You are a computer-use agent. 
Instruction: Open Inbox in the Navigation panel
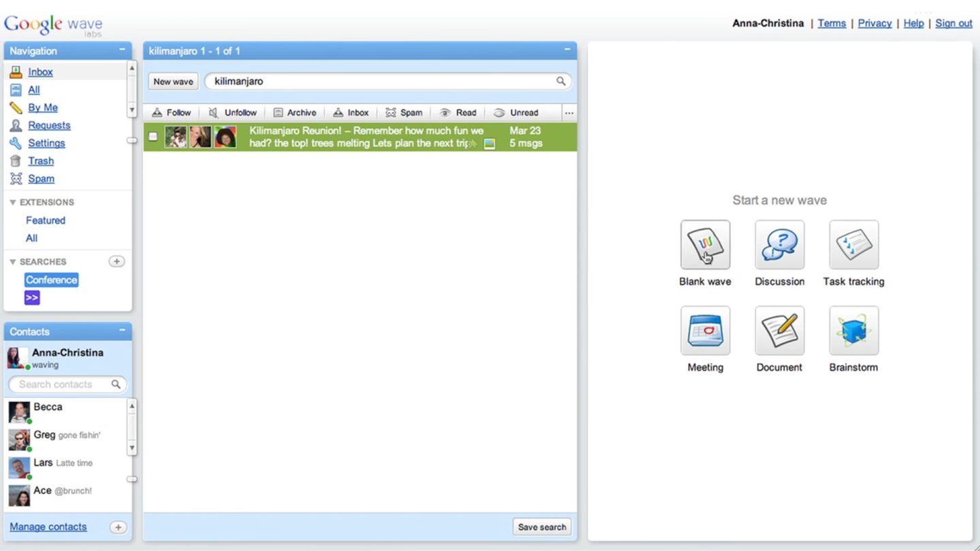[x=40, y=72]
